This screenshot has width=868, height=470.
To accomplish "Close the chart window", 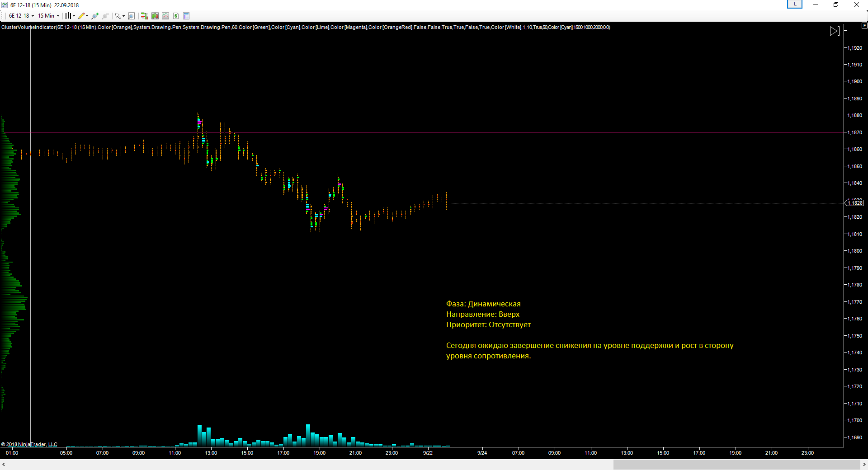I will coord(857,5).
